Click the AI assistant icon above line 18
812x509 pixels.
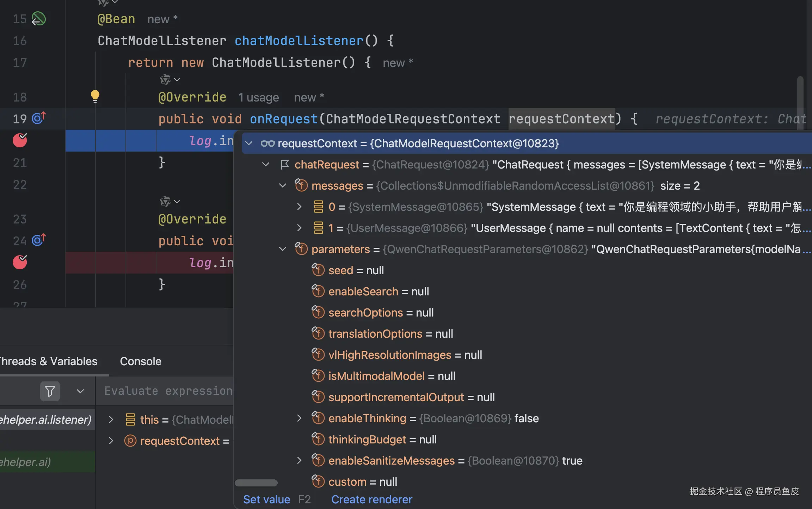(x=165, y=80)
